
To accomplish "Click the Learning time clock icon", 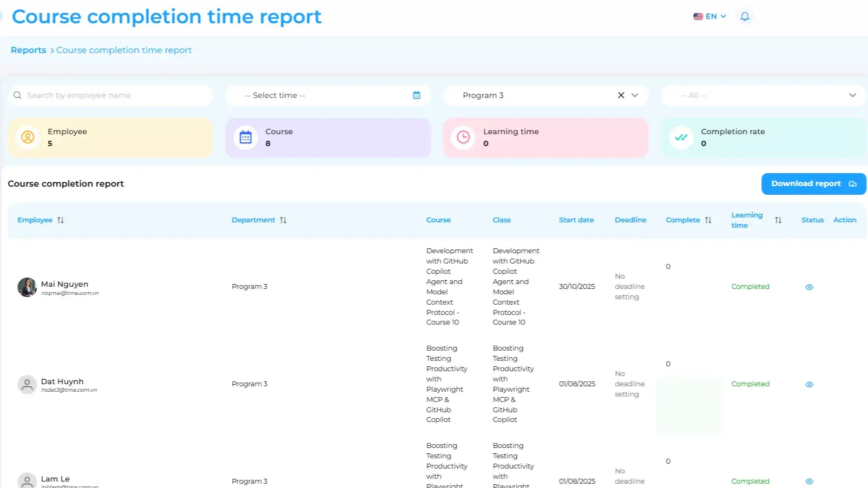I will (463, 137).
